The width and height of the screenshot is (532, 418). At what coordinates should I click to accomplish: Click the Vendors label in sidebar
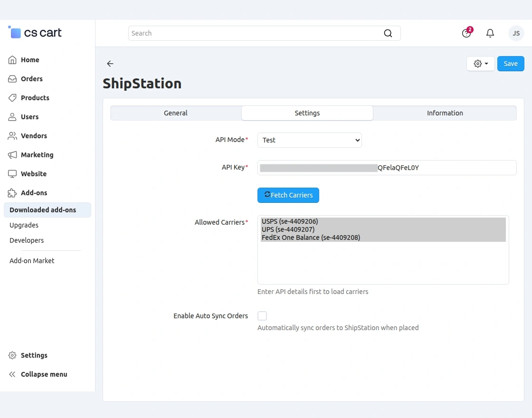coord(34,136)
